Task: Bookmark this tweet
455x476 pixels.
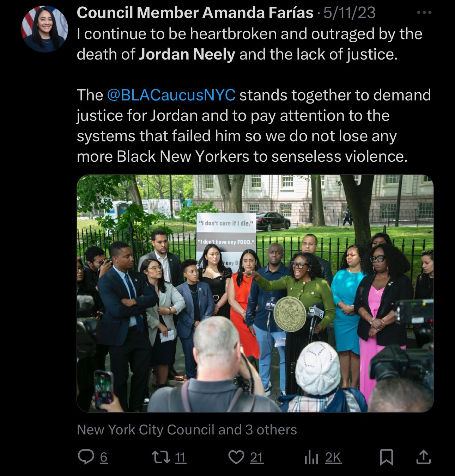Action: 387,458
